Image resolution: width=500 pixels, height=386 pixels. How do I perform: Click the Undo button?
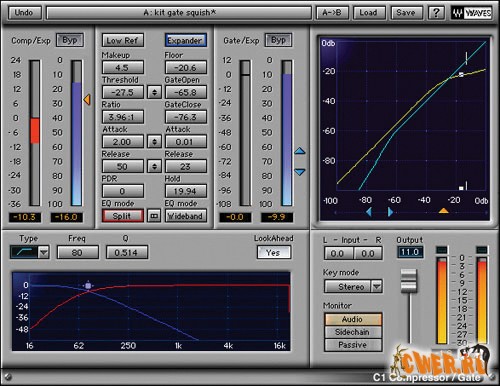pyautogui.click(x=24, y=13)
